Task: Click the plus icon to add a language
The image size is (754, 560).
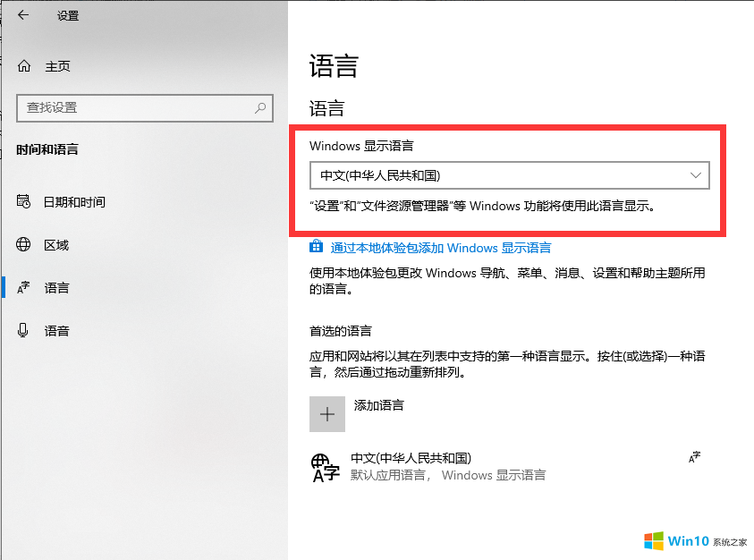Action: tap(327, 414)
